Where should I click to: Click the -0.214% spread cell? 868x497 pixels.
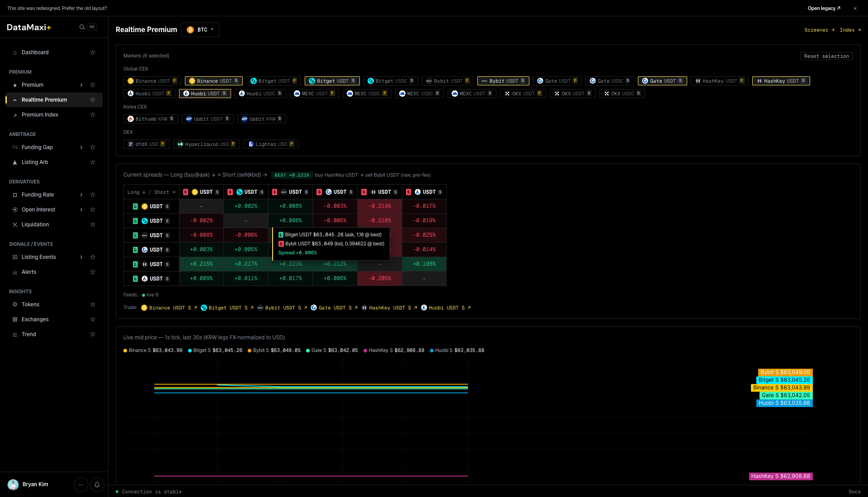(379, 206)
